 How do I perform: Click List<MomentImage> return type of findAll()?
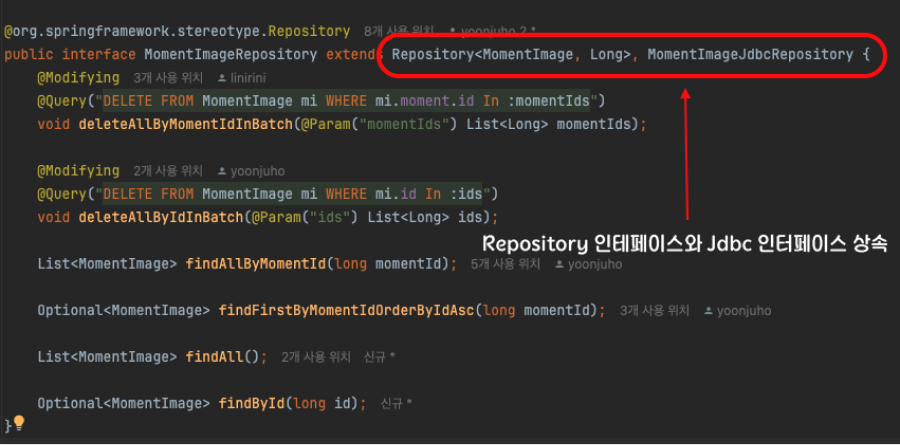(x=107, y=357)
